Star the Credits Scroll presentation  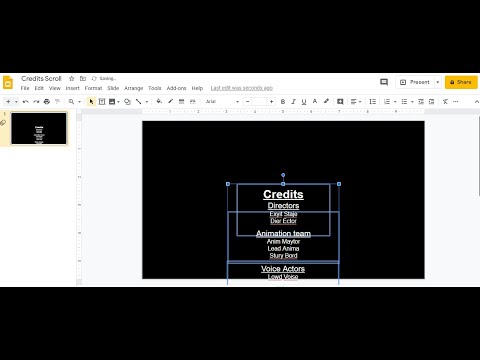pyautogui.click(x=71, y=79)
